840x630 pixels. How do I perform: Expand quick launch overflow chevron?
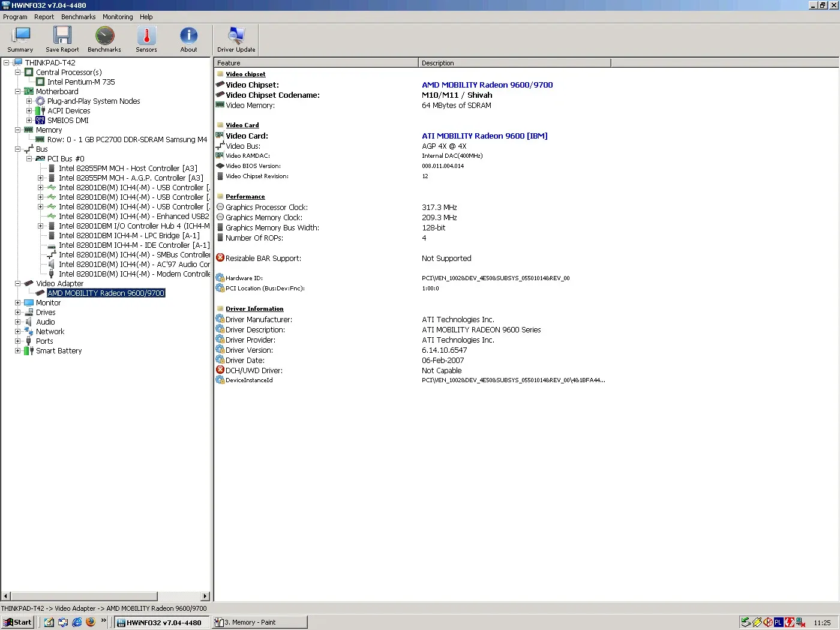tap(104, 620)
